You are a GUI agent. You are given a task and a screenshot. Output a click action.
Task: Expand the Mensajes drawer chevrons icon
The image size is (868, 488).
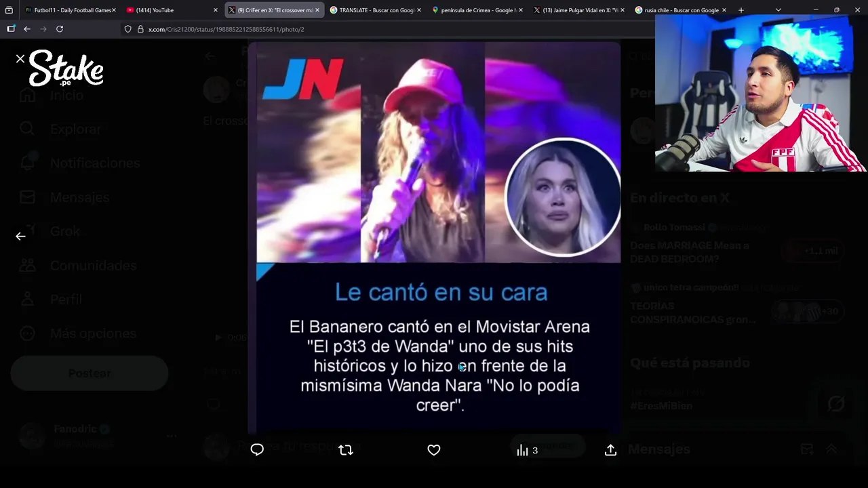click(x=831, y=449)
